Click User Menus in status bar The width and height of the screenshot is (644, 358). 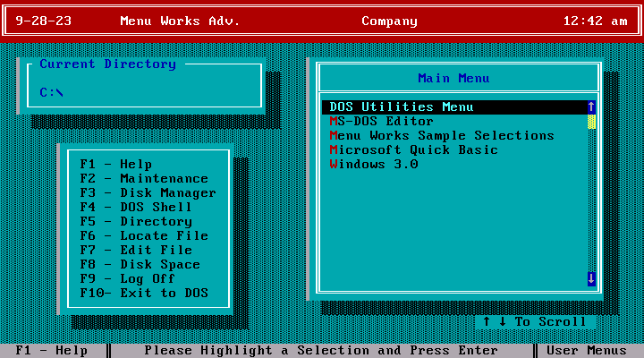click(587, 351)
